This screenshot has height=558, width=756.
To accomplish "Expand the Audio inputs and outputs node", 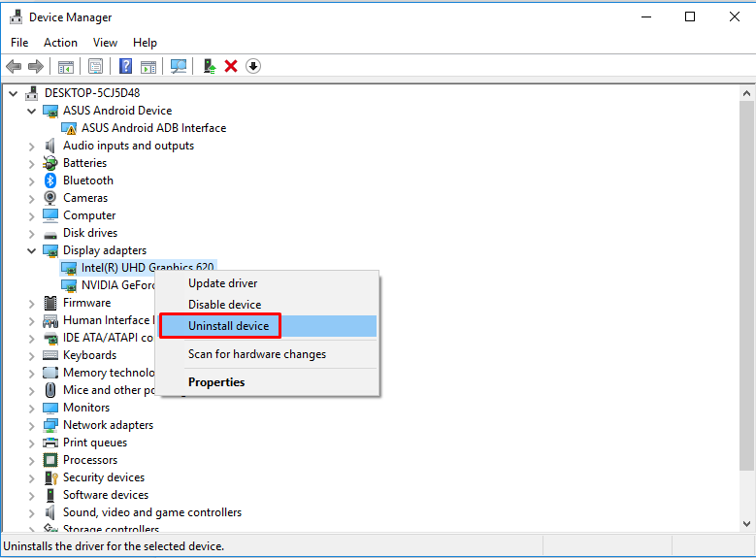I will [32, 146].
